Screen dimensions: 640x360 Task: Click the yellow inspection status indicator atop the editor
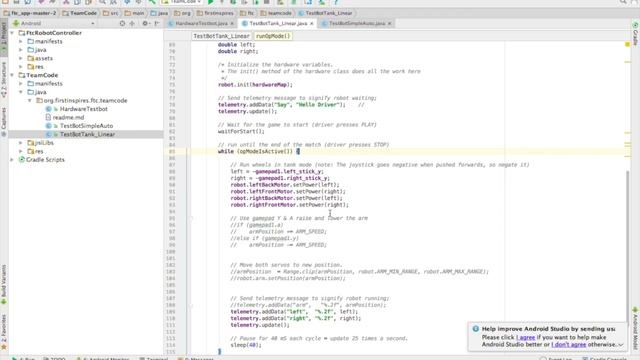point(627,44)
